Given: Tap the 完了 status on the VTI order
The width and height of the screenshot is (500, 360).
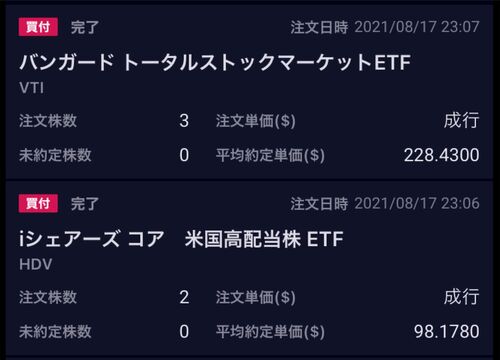Looking at the screenshot, I should [x=85, y=27].
